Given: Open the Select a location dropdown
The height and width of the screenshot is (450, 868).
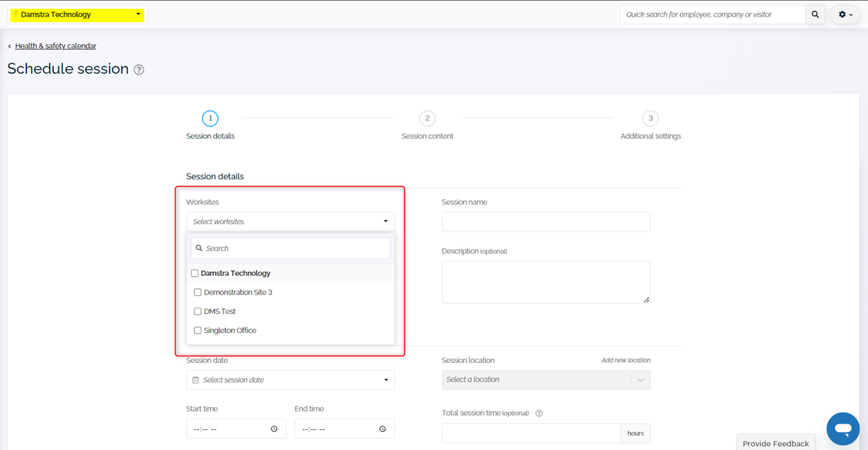Looking at the screenshot, I should [546, 379].
